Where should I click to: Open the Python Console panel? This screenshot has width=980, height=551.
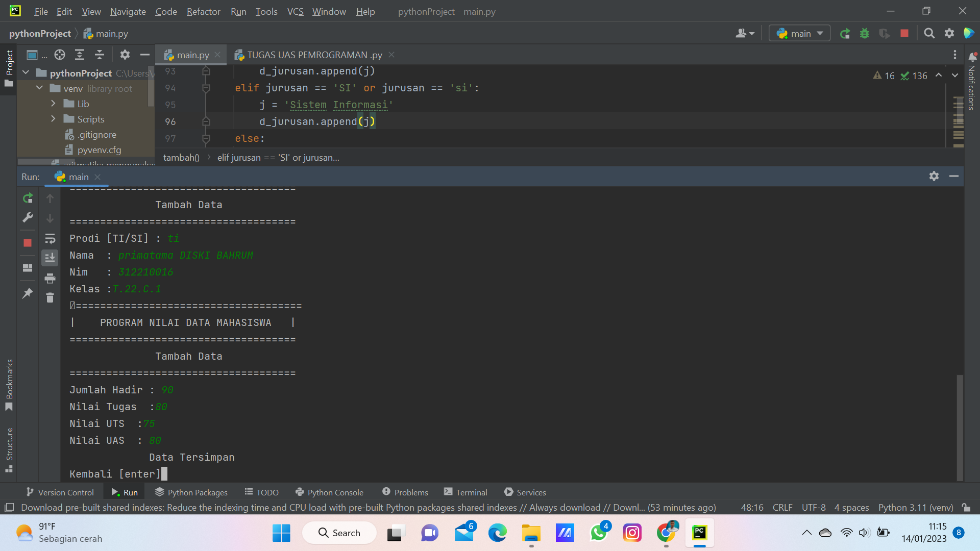click(x=329, y=492)
